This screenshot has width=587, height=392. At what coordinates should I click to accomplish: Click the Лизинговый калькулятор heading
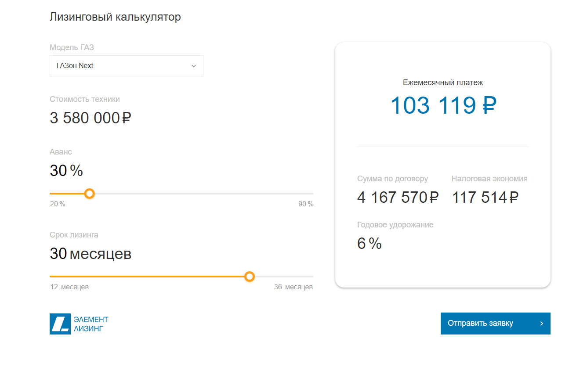[115, 17]
